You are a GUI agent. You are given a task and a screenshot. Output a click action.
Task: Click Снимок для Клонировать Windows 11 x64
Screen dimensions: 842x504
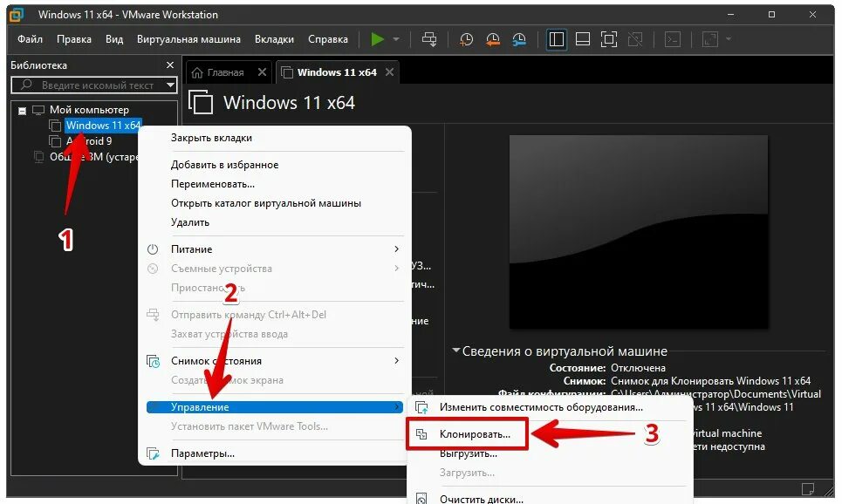[710, 381]
